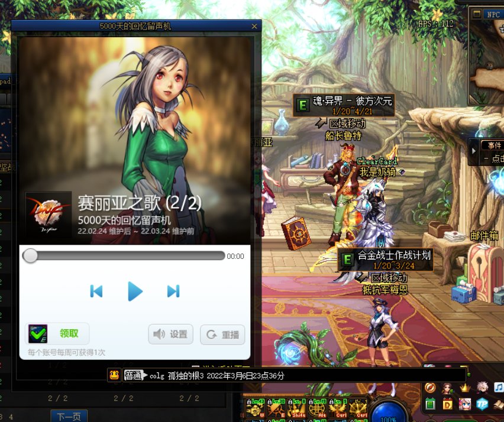504x422 pixels.
Task: Open the orange compass menu icon
Action: 431,388
